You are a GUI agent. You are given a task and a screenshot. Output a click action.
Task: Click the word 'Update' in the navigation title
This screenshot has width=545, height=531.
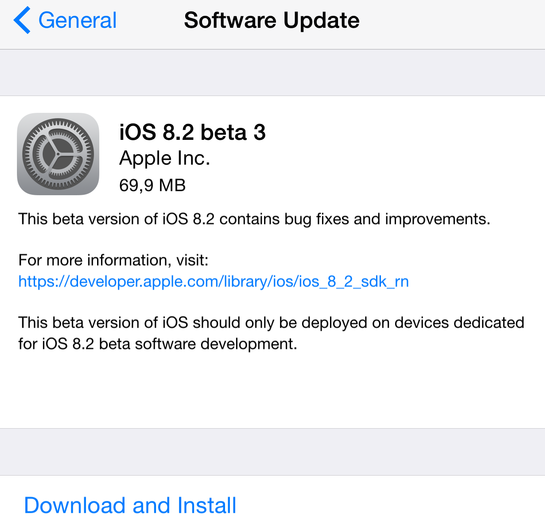(x=321, y=21)
